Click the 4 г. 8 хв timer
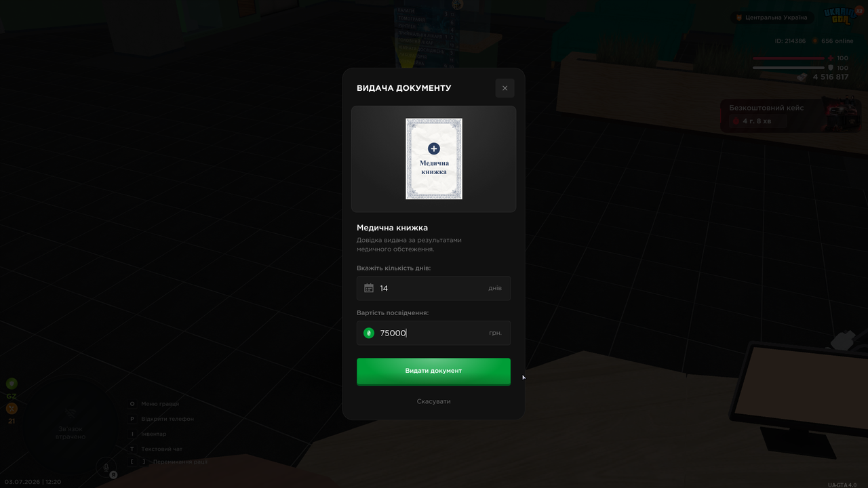Screen dimensions: 868x488 pyautogui.click(x=756, y=121)
